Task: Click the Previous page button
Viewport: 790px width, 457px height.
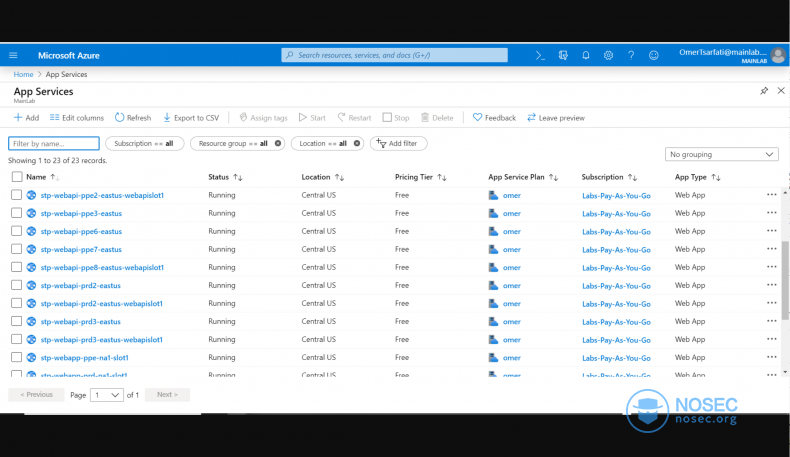Action: 36,395
